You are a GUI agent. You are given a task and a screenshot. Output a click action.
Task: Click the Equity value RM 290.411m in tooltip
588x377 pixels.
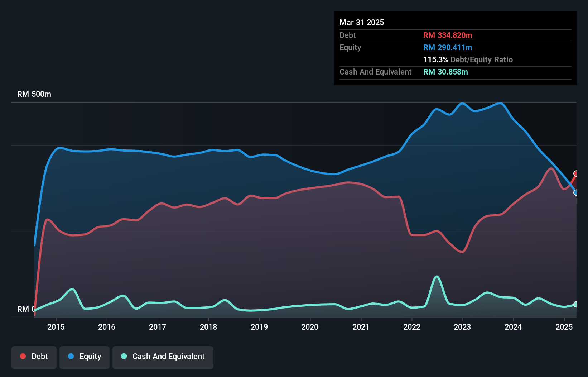click(448, 47)
